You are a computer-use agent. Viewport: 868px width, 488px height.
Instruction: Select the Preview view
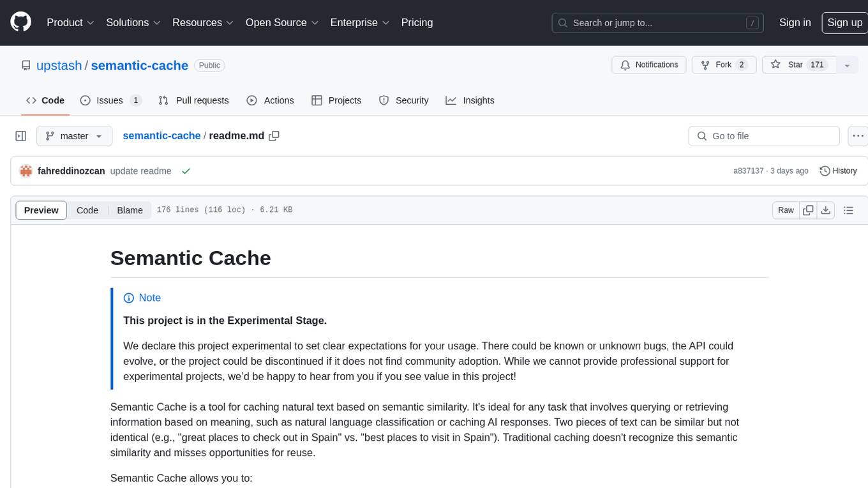pyautogui.click(x=41, y=210)
